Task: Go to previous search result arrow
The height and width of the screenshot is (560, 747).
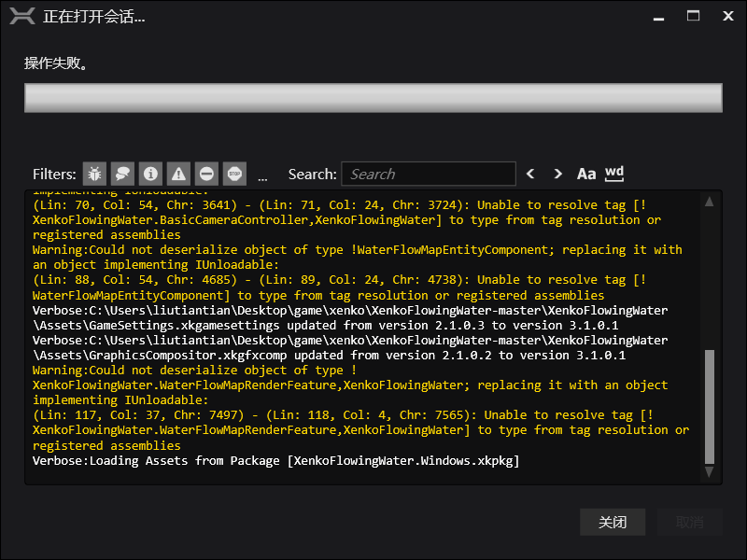Action: pyautogui.click(x=530, y=174)
